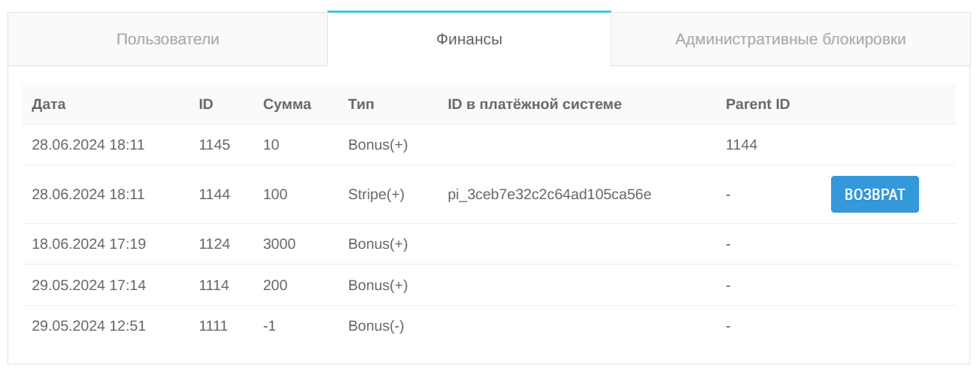Image resolution: width=980 pixels, height=375 pixels.
Task: Select the Stripe payment ID pi_3ceb7e32c2c64ad105ca56e
Action: (550, 195)
